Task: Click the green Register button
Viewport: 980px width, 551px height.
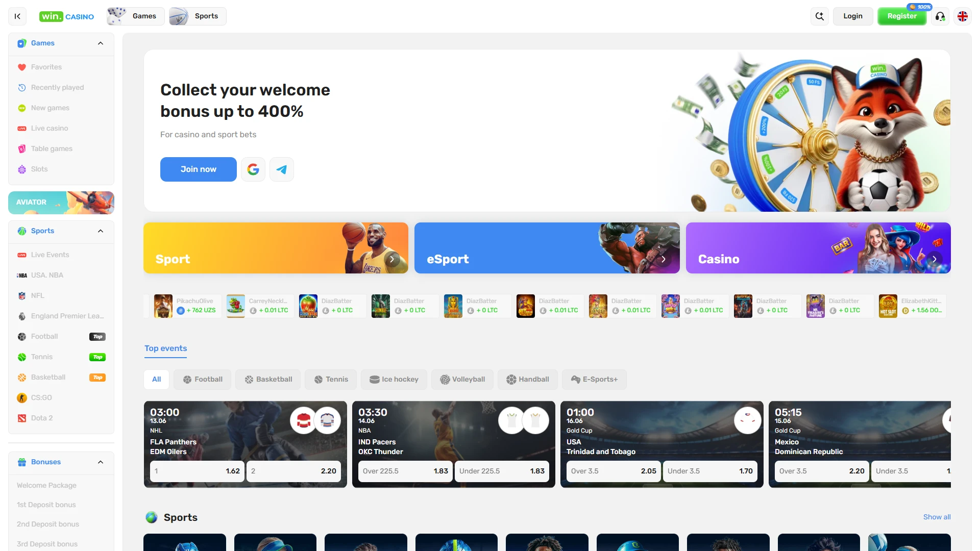Action: pos(901,16)
